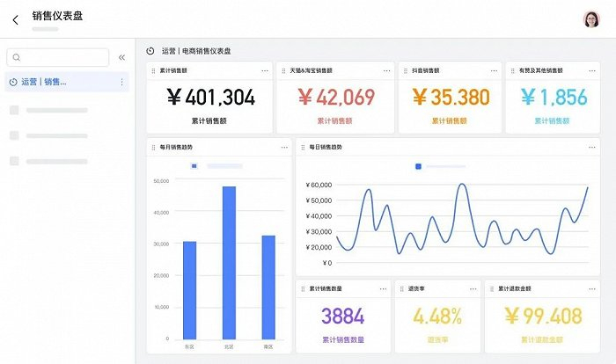The height and width of the screenshot is (364, 616).
Task: Click the purple 累计销售数量 caption under 3884
Action: click(x=343, y=339)
